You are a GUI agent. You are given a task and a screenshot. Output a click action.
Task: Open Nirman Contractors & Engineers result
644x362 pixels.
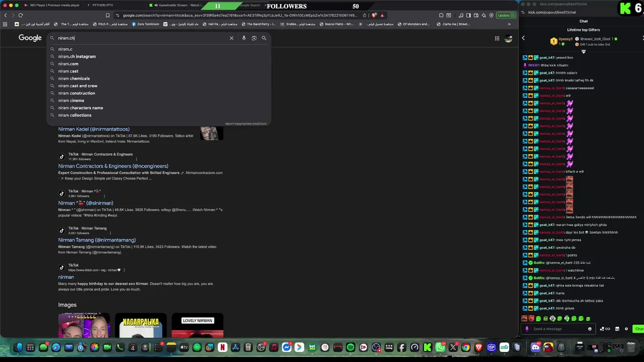click(x=113, y=166)
